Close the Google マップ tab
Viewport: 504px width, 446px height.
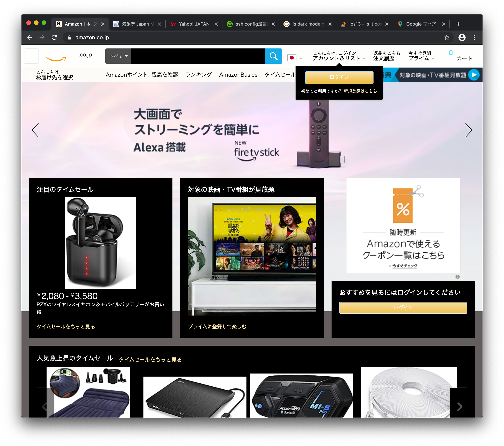[443, 24]
